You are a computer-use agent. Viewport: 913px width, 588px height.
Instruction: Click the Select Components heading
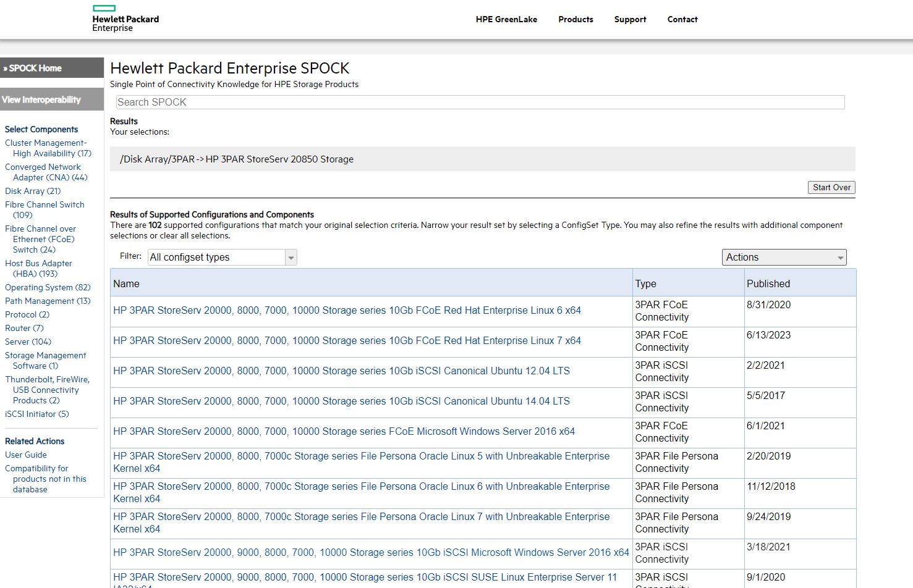point(41,129)
